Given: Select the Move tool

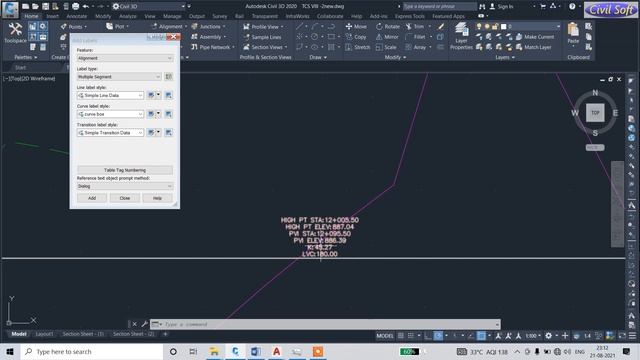Looking at the screenshot, I should (356, 27).
